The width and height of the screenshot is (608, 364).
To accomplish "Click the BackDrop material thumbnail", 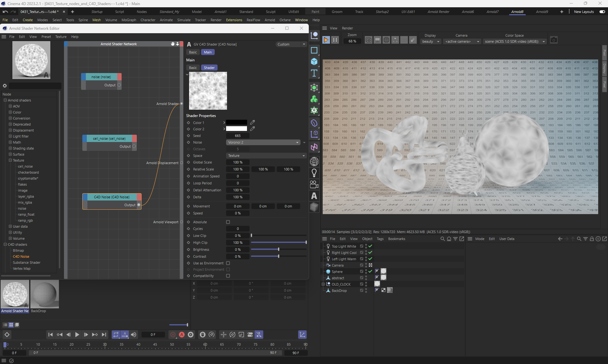I will coord(45,294).
